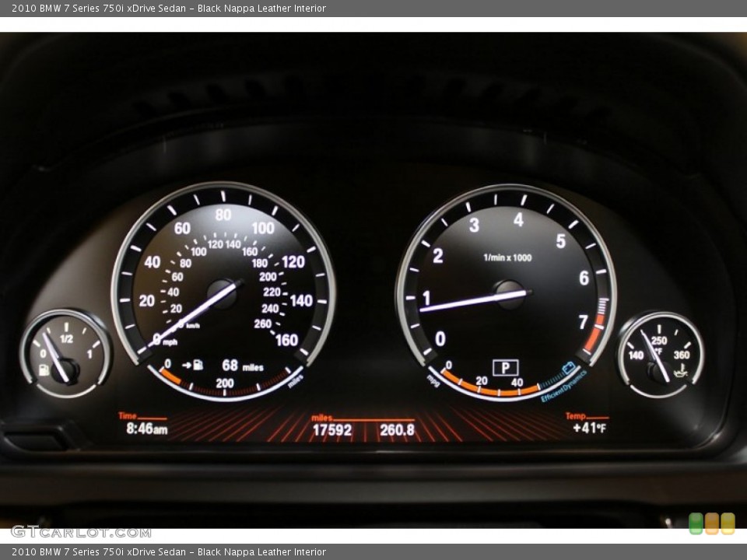The image size is (747, 560).
Task: Click the 1/2 mark on fuel gauge
Action: pyautogui.click(x=66, y=338)
